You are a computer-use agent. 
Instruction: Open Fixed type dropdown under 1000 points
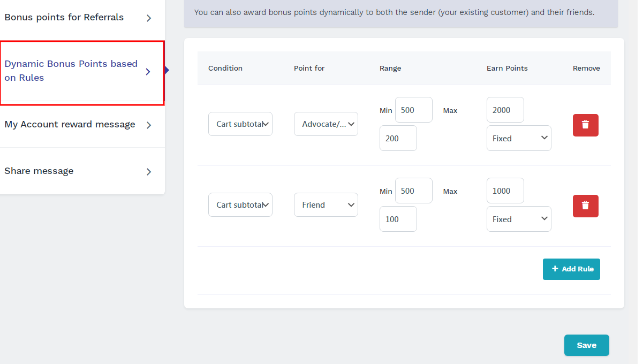(x=519, y=219)
